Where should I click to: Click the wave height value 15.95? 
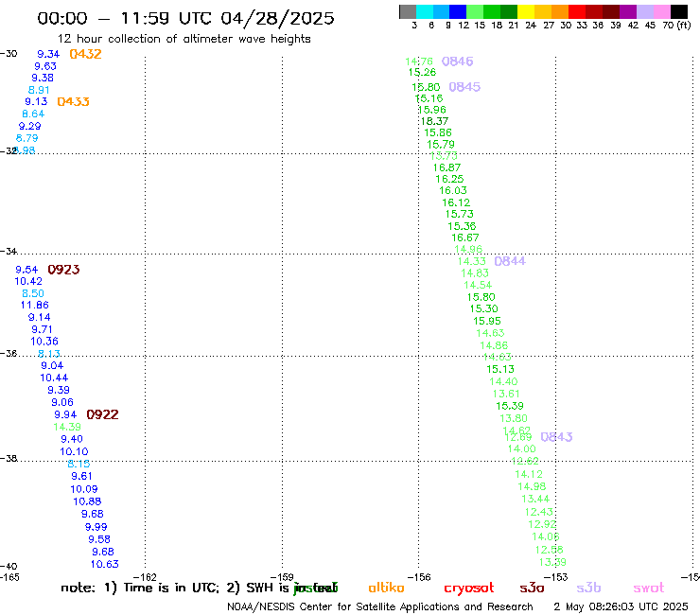[487, 321]
